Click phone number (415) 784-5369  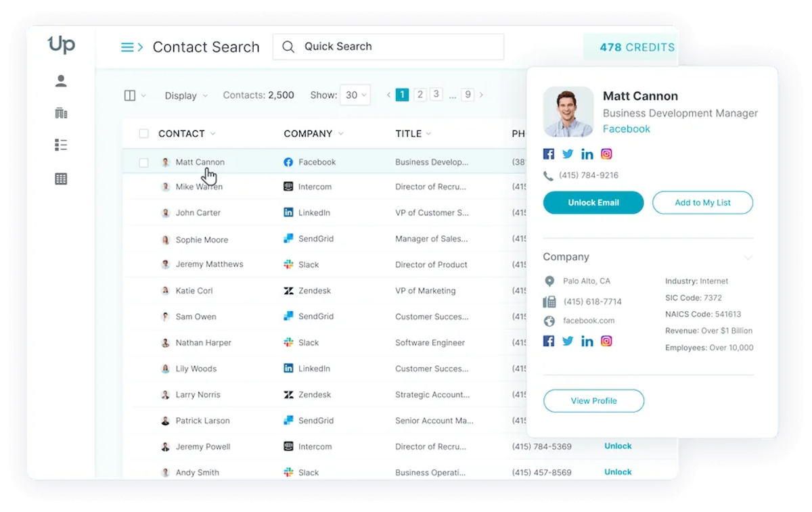542,447
